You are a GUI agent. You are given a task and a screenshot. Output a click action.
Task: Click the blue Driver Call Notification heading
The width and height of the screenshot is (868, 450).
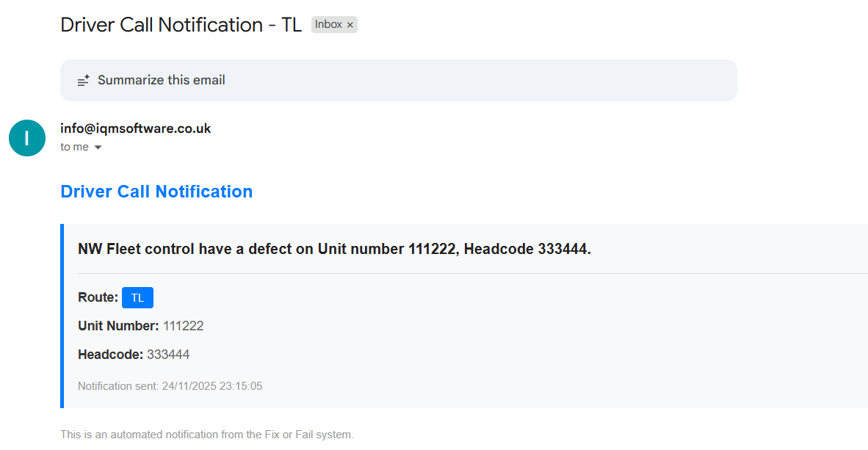point(156,192)
